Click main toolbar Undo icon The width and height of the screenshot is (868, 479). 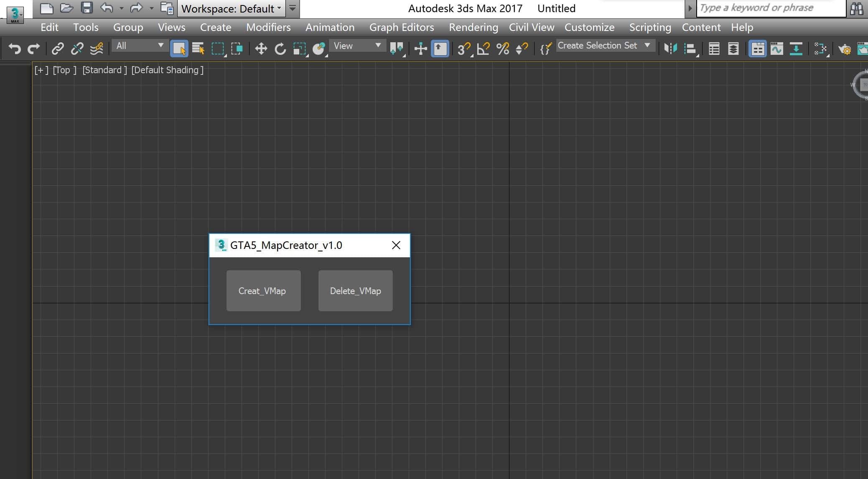tap(15, 49)
